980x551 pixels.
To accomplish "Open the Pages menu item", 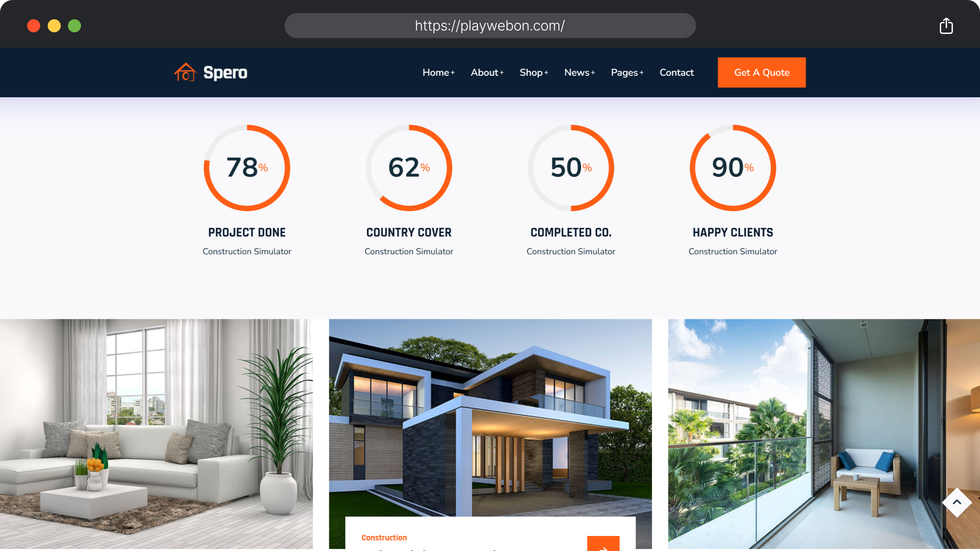I will click(627, 73).
